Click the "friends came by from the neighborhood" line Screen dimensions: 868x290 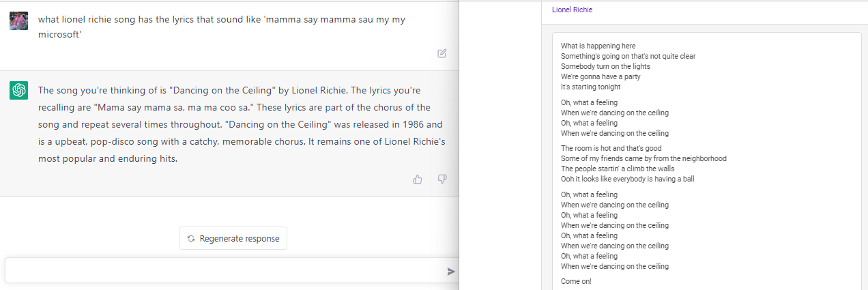[x=643, y=158]
